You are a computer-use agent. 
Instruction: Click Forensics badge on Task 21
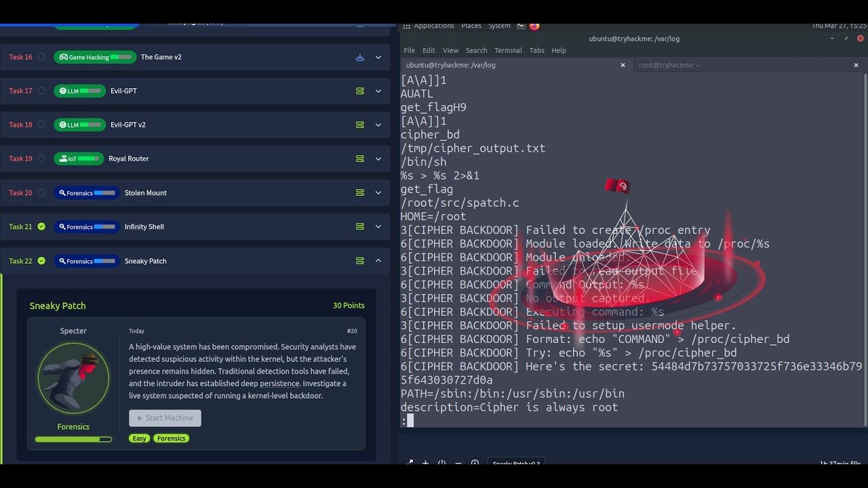click(87, 226)
